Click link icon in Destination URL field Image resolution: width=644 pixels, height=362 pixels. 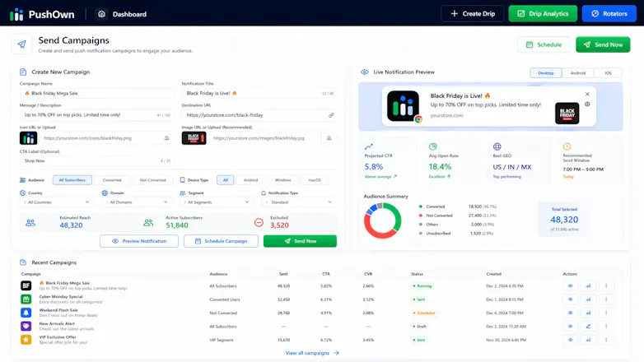331,115
